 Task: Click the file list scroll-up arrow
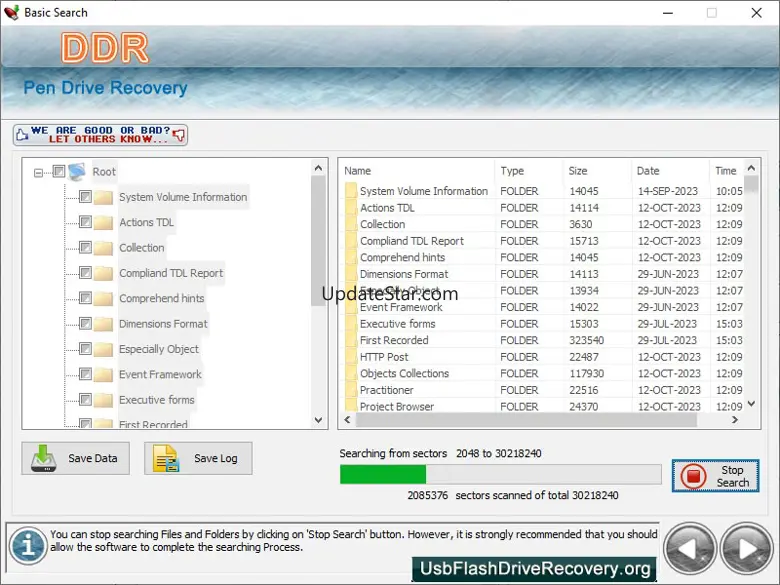point(751,168)
